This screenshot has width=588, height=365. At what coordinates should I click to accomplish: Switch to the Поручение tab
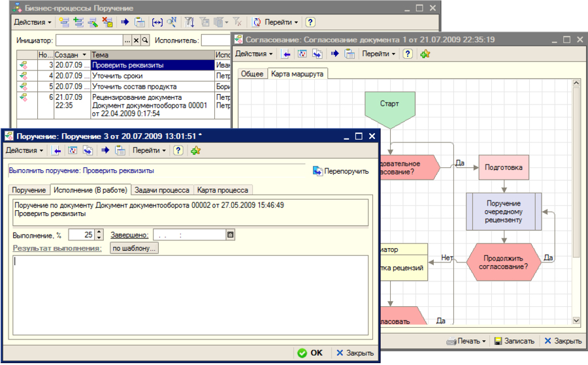29,190
